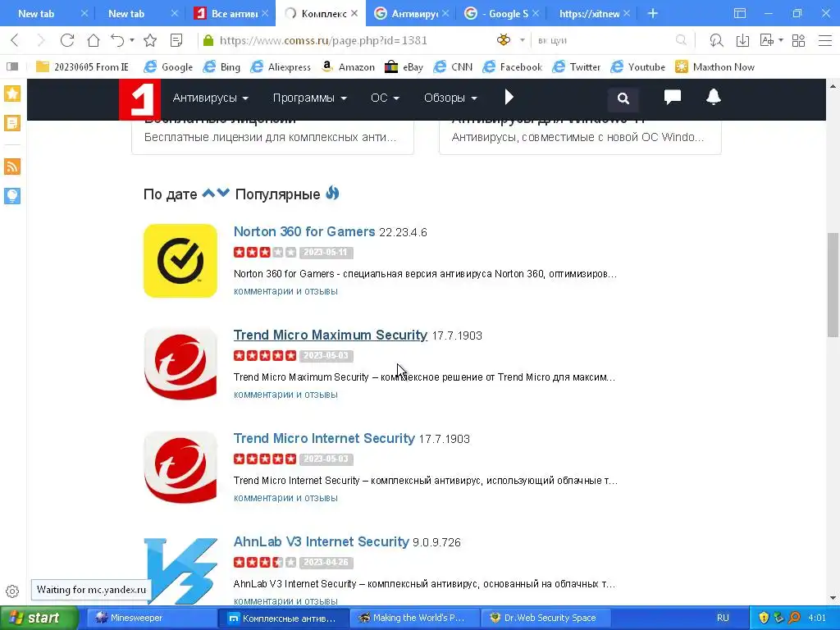Open Trend Micro Maximum Security link

point(331,335)
